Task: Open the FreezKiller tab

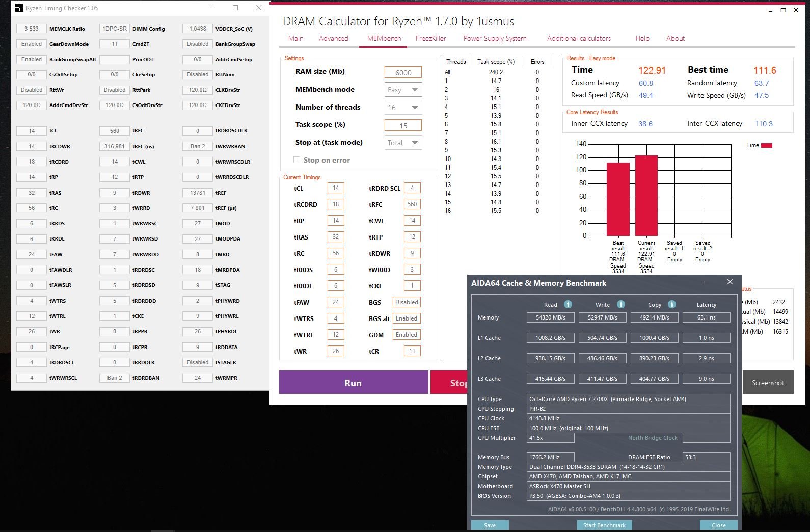Action: coord(430,38)
